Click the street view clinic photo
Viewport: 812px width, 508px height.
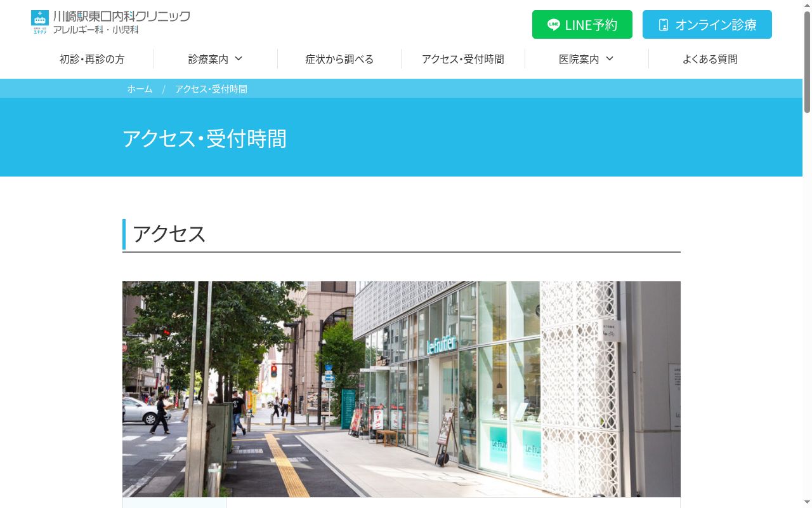pos(402,389)
